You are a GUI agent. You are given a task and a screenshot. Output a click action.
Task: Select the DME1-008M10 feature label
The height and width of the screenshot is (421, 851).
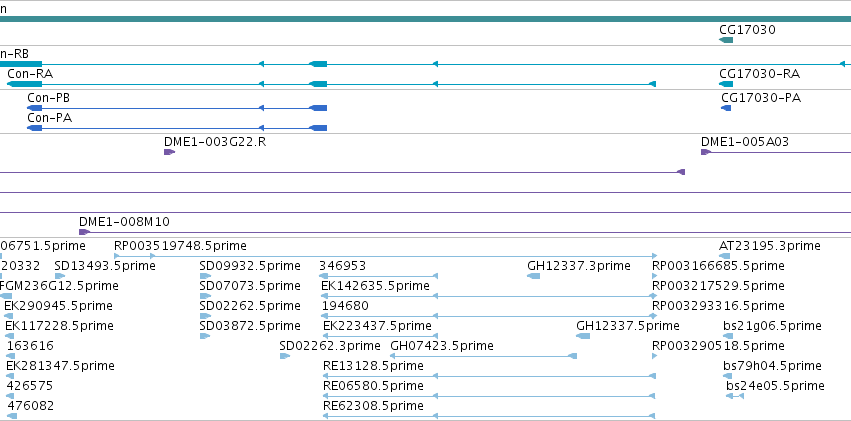pyautogui.click(x=124, y=221)
